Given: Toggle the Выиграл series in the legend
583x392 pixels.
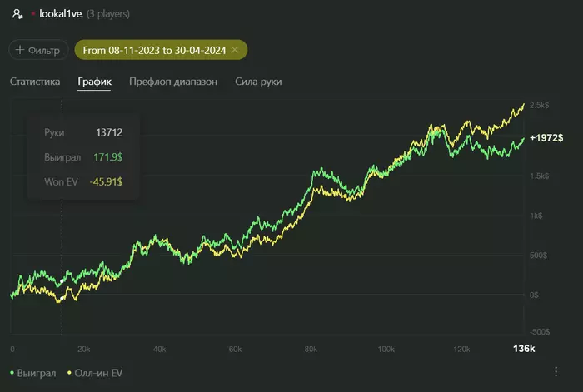Looking at the screenshot, I should click(33, 373).
